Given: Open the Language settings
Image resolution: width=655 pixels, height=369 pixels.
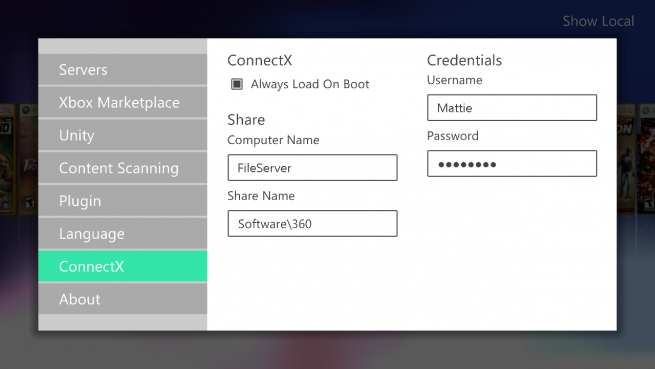Looking at the screenshot, I should click(x=122, y=234).
